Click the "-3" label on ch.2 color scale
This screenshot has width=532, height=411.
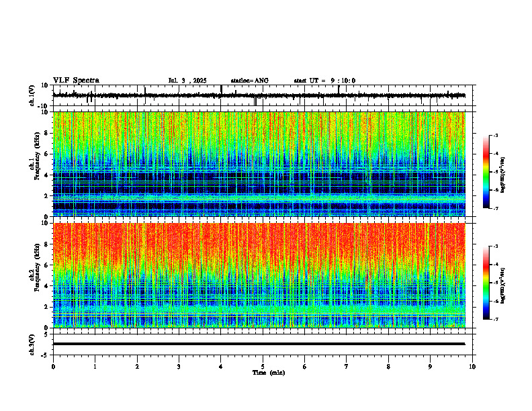[495, 246]
